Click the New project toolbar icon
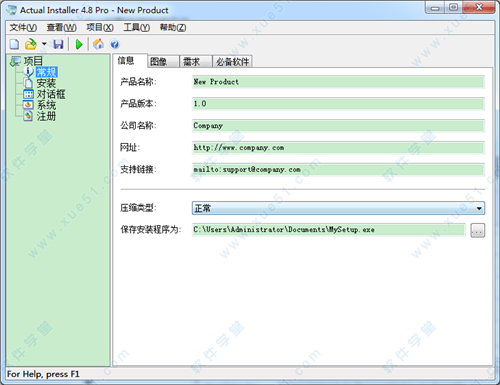This screenshot has height=385, width=500. (x=14, y=44)
